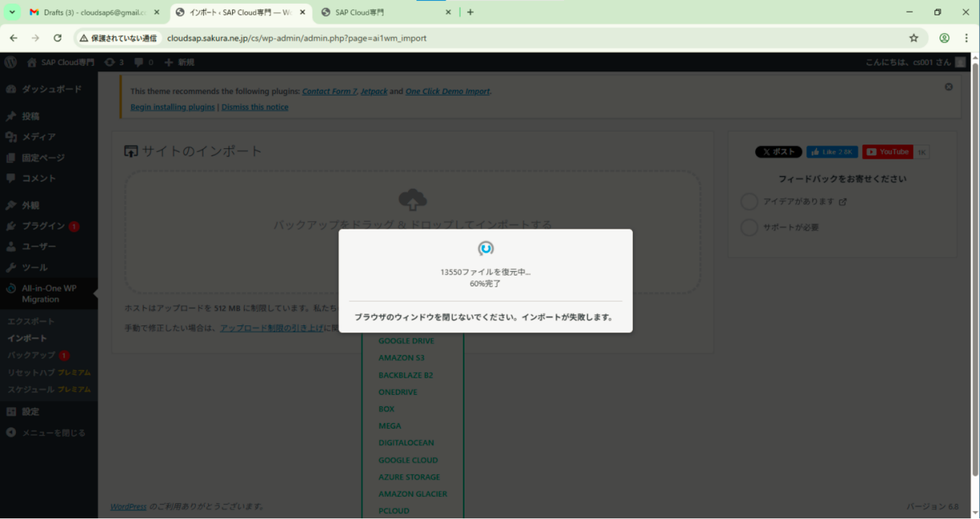980x519 pixels.
Task: Choose AZURE STORAGE import source
Action: point(409,477)
